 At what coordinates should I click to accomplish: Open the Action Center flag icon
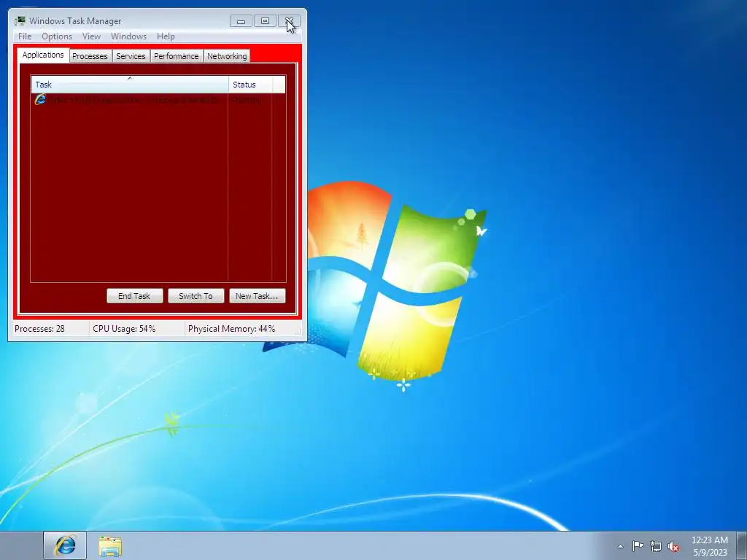[x=638, y=545]
